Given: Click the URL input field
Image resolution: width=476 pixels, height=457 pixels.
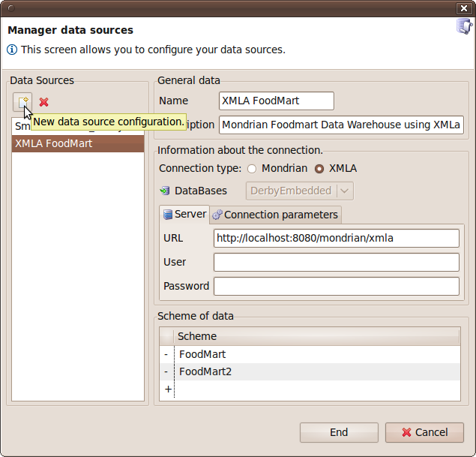Looking at the screenshot, I should coord(336,239).
